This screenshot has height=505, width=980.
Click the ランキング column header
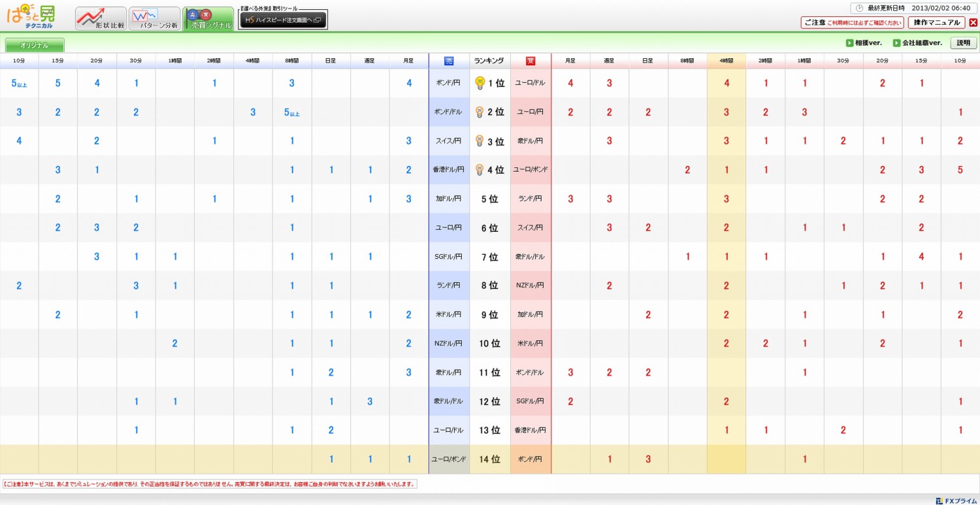[x=489, y=61]
